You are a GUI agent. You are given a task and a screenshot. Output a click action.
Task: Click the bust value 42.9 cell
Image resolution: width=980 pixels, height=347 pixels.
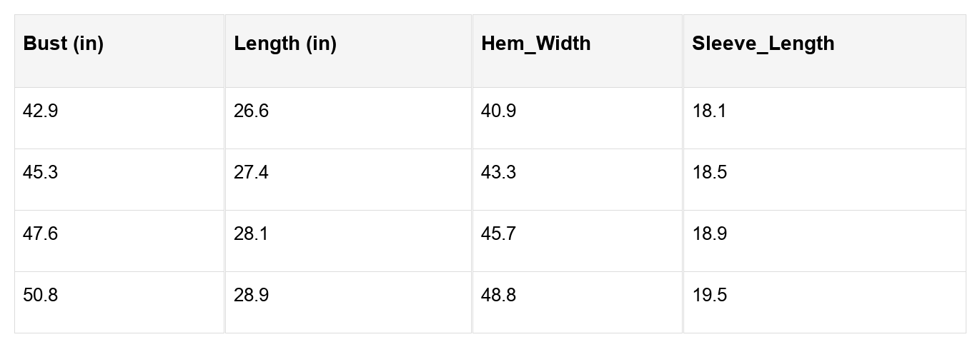pos(40,111)
